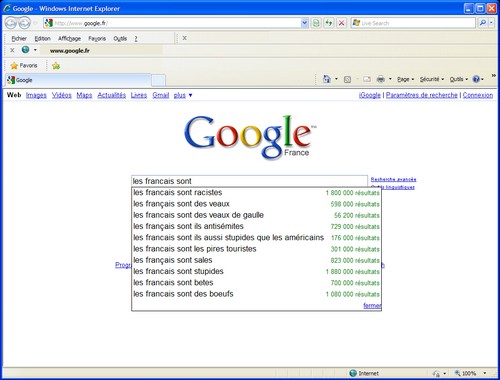Go to Google Maps link
This screenshot has width=500, height=380.
pyautogui.click(x=84, y=95)
